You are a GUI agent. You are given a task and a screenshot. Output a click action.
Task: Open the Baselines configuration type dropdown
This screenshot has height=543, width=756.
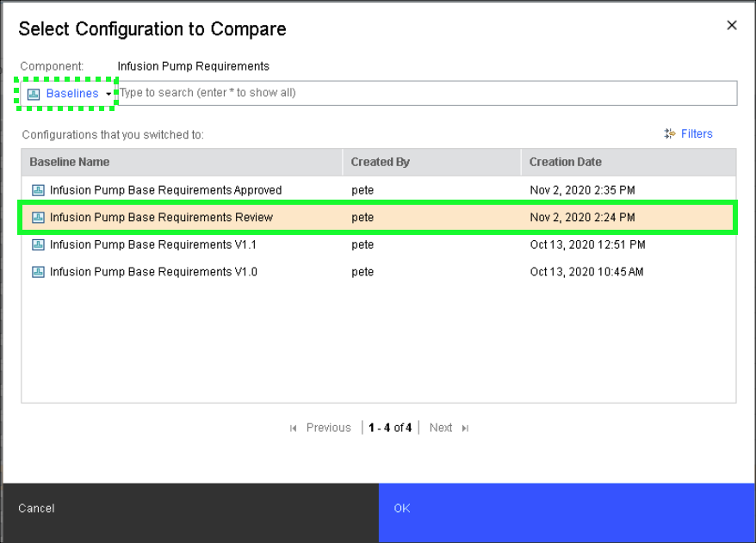click(72, 94)
